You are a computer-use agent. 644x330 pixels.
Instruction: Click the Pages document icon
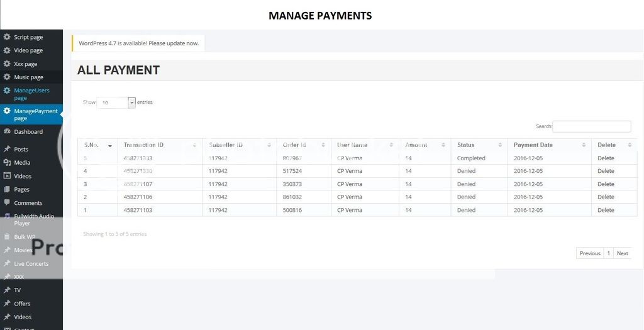pos(6,189)
